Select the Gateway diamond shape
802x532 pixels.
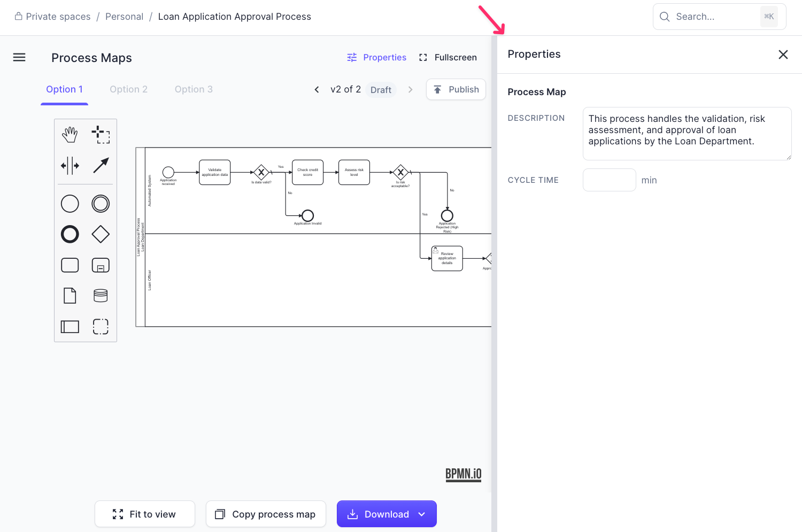click(101, 234)
